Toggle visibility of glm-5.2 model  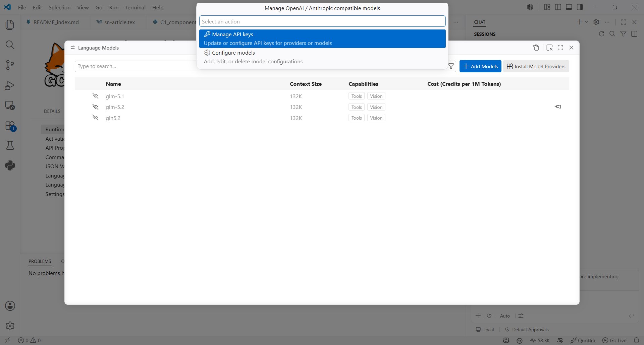95,107
